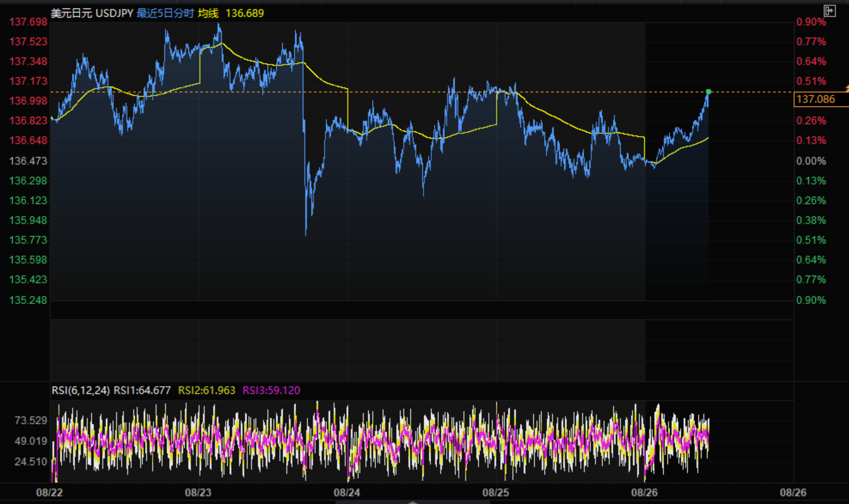Click the 24.510 RSI axis label
Image resolution: width=849 pixels, height=504 pixels.
(31, 462)
